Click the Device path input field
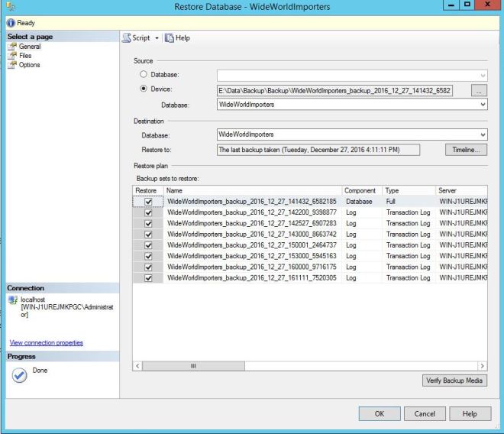 [x=334, y=90]
